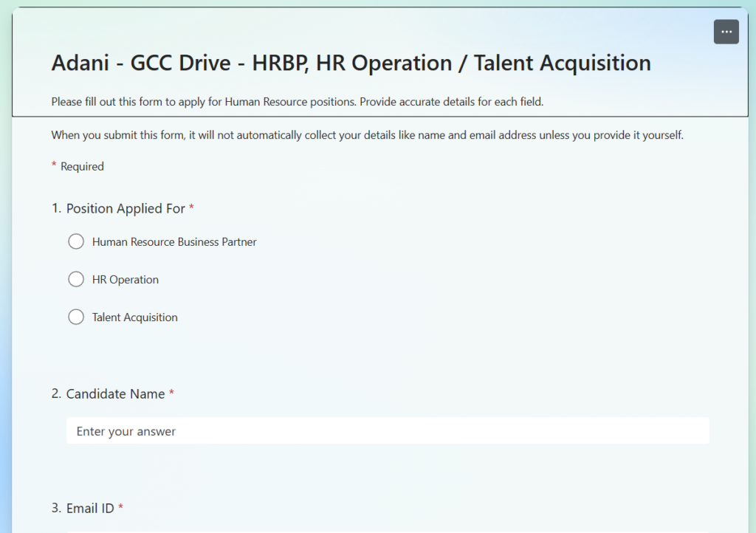756x533 pixels.
Task: Click the 'Required' note text
Action: tap(82, 166)
